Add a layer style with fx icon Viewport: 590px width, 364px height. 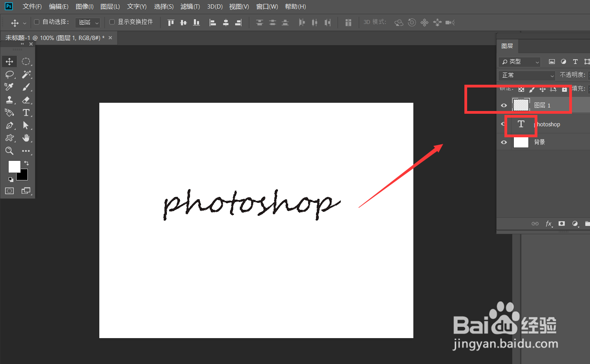[549, 224]
